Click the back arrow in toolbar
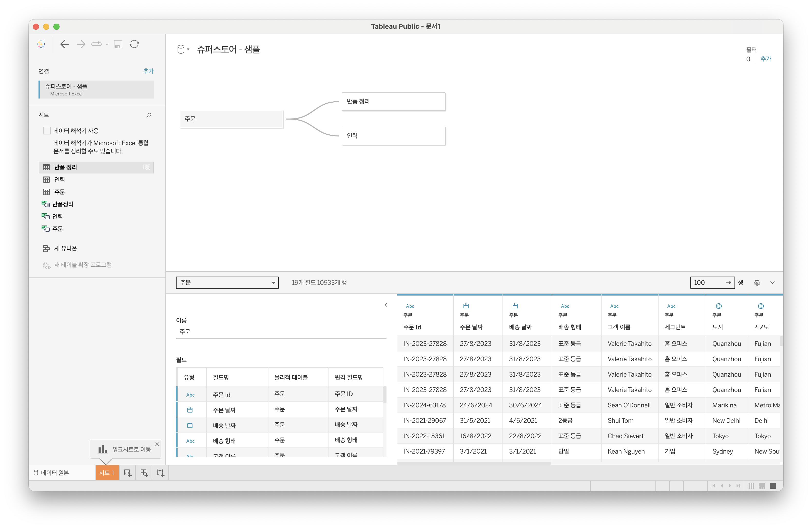Screen dimensions: 812x529 pyautogui.click(x=64, y=44)
